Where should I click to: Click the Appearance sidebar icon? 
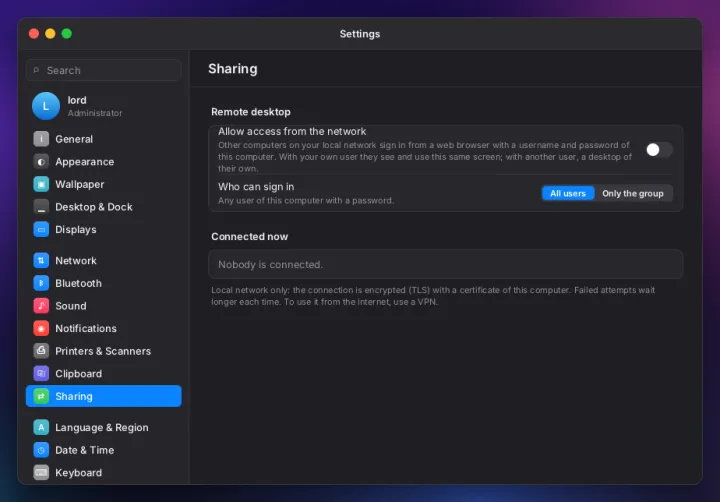[41, 162]
